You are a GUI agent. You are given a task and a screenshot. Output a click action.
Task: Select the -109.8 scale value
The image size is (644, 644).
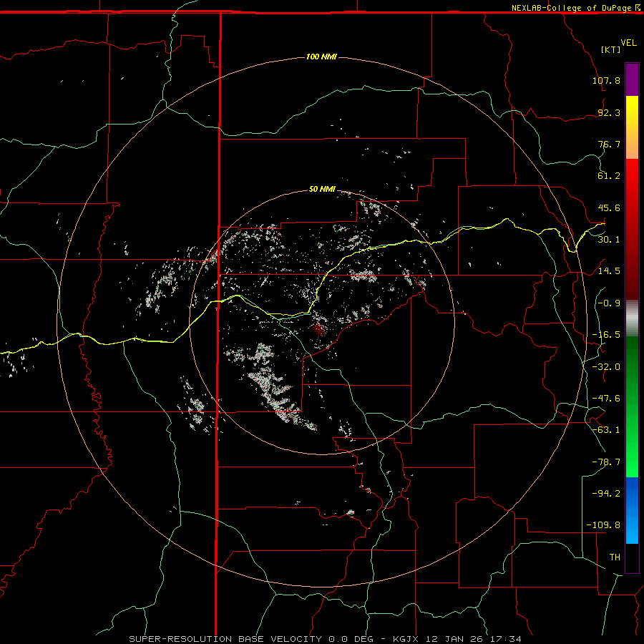(603, 525)
